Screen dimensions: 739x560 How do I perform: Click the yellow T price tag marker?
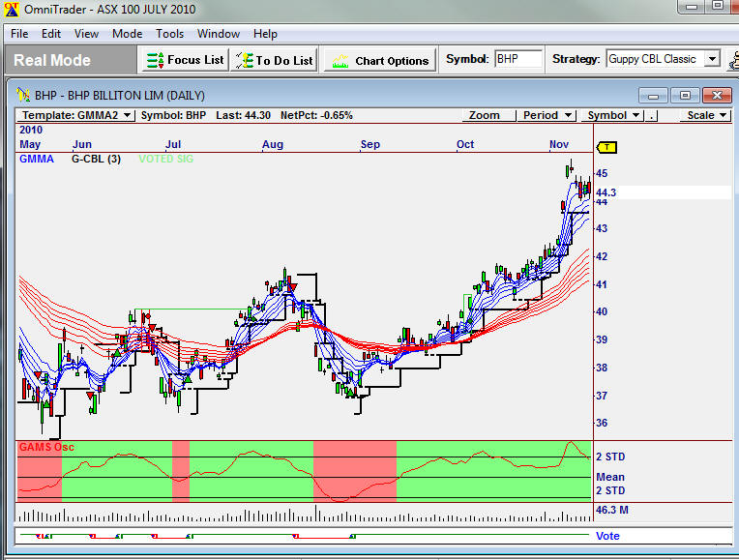tap(606, 147)
